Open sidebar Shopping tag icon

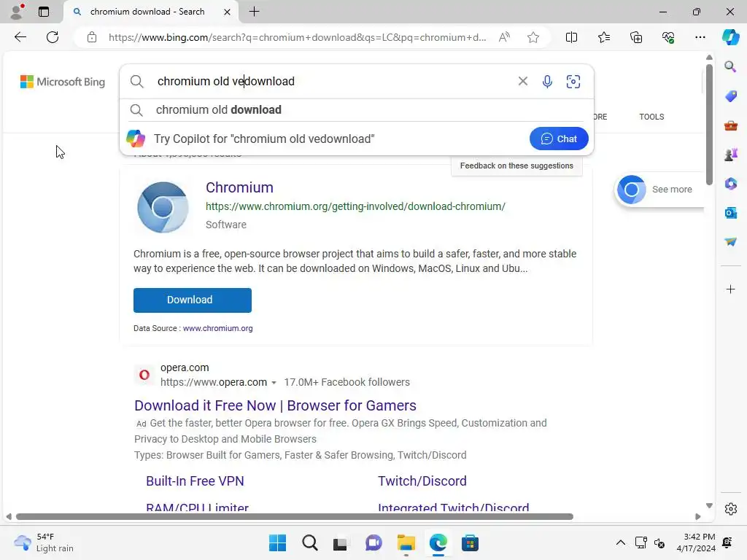click(730, 96)
